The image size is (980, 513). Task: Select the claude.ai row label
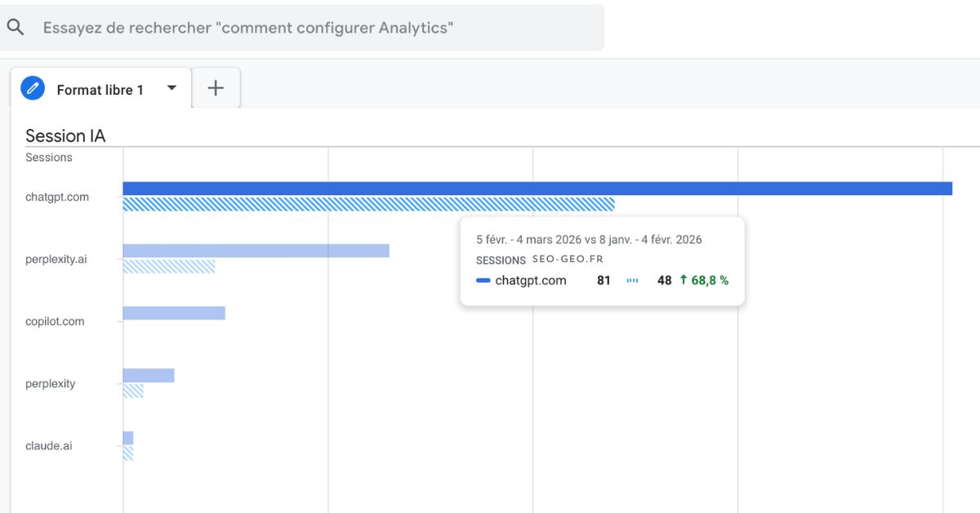pos(49,446)
